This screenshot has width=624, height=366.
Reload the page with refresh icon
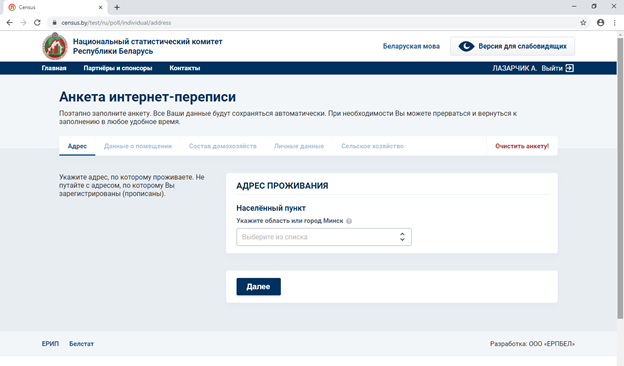click(37, 23)
